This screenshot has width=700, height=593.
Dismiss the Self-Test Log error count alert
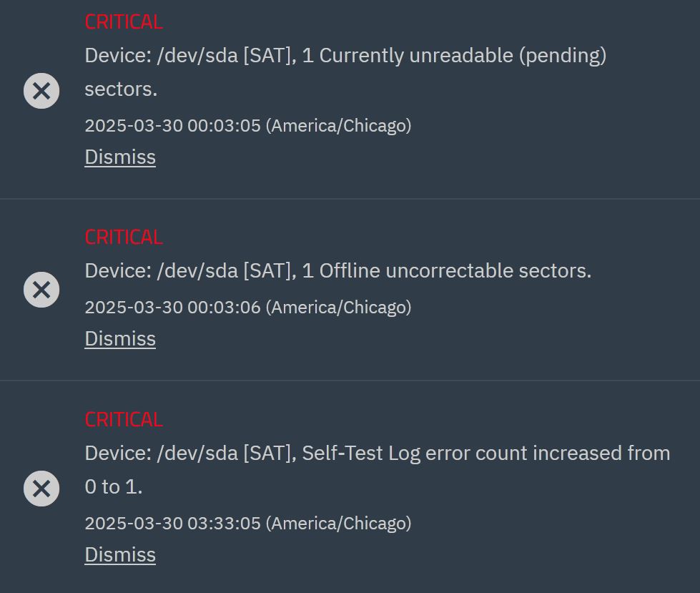tap(120, 554)
